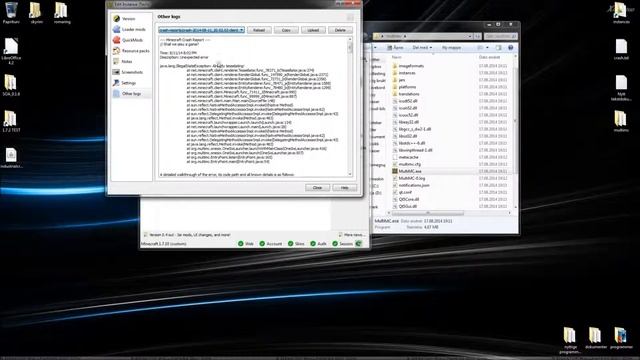This screenshot has height=360, width=640.
Task: Click the Åpne toolbar button in Explorer
Action: 395,48
